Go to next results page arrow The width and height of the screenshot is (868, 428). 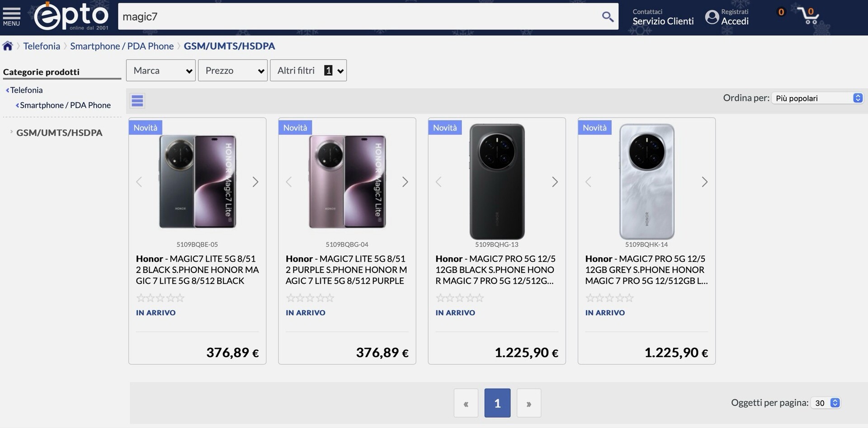pyautogui.click(x=528, y=403)
